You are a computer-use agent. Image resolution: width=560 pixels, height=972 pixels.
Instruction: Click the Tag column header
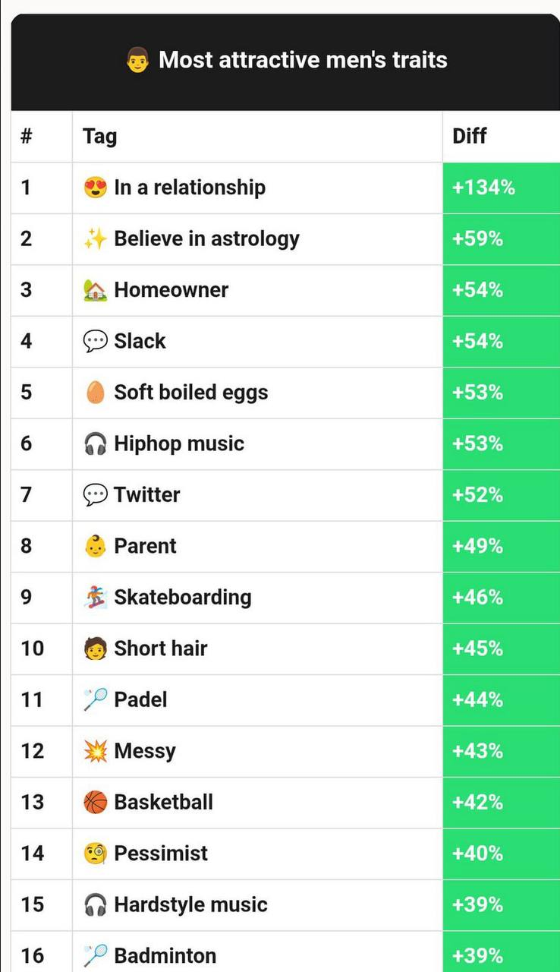pyautogui.click(x=99, y=136)
